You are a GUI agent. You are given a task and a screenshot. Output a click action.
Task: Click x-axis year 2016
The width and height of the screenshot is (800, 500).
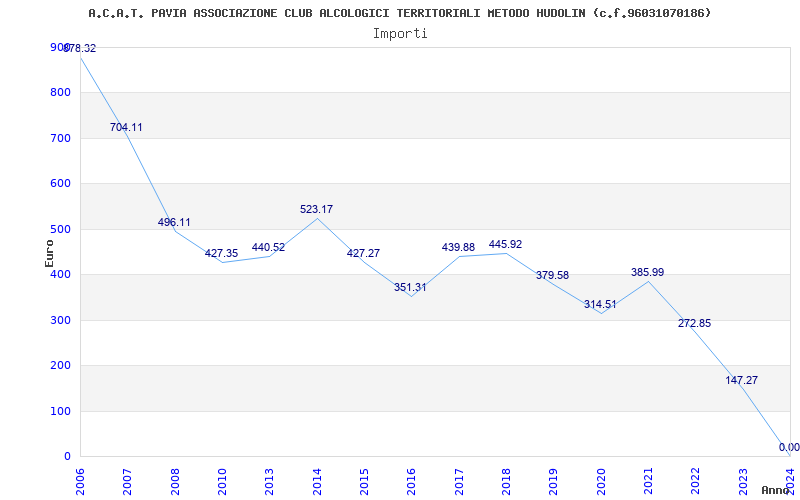[x=412, y=482]
